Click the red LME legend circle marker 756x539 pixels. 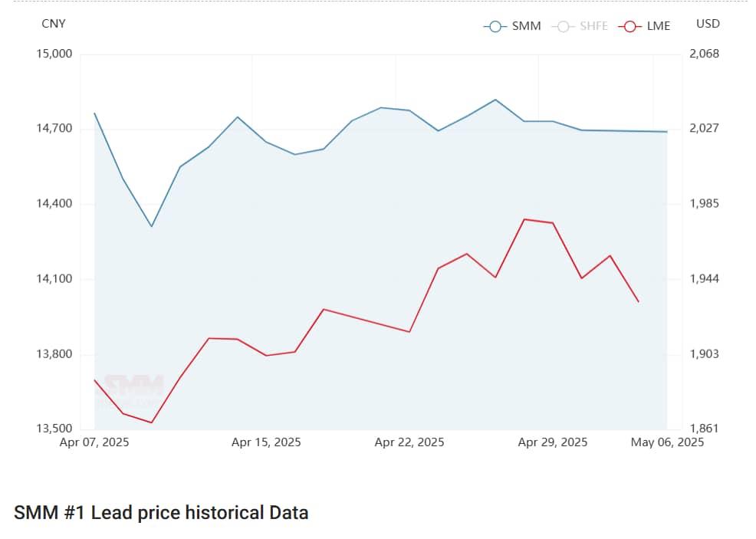(629, 26)
